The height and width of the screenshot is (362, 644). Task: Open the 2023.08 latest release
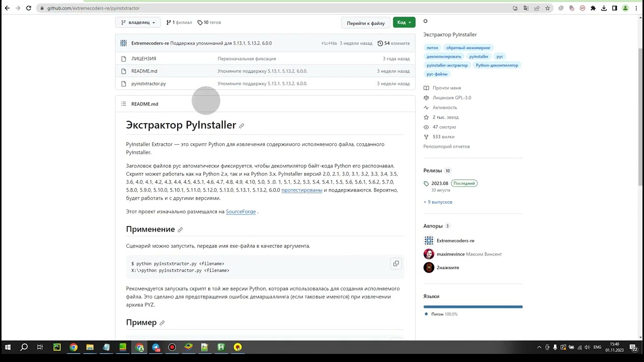[x=440, y=184]
